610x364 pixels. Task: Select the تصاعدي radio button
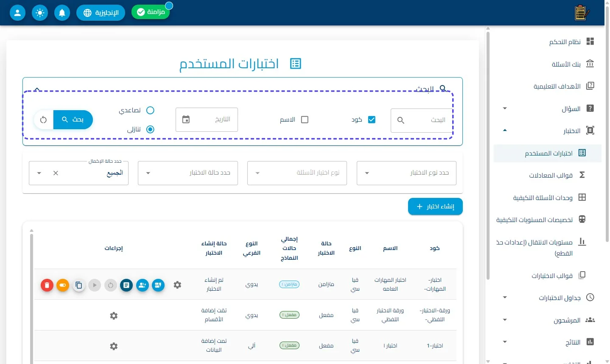tap(150, 110)
